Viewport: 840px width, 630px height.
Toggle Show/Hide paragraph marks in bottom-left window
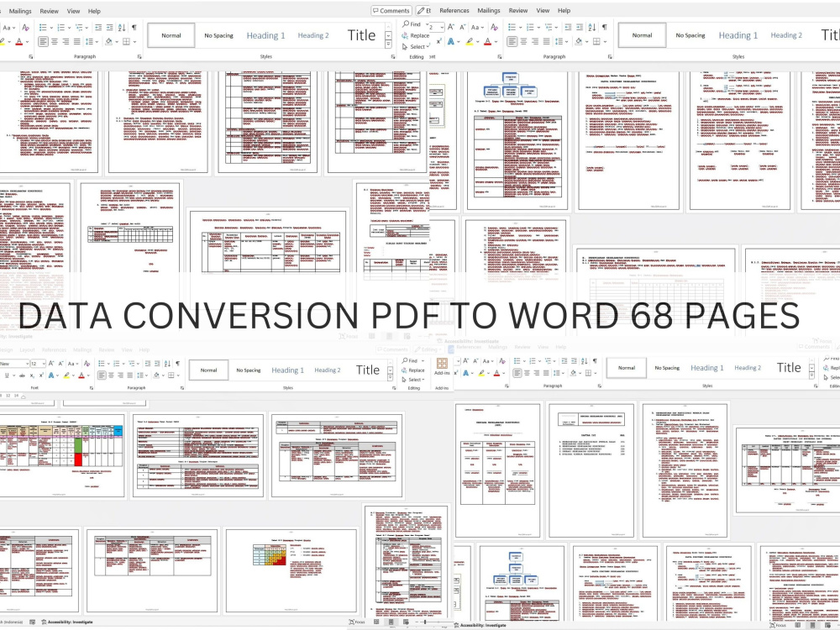pos(177,363)
